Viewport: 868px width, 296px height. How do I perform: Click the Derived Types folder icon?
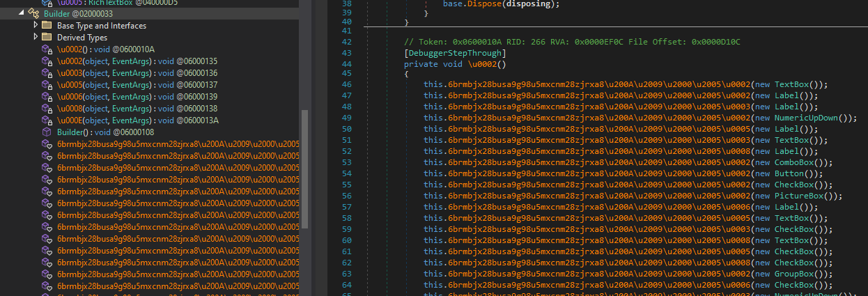click(x=47, y=38)
